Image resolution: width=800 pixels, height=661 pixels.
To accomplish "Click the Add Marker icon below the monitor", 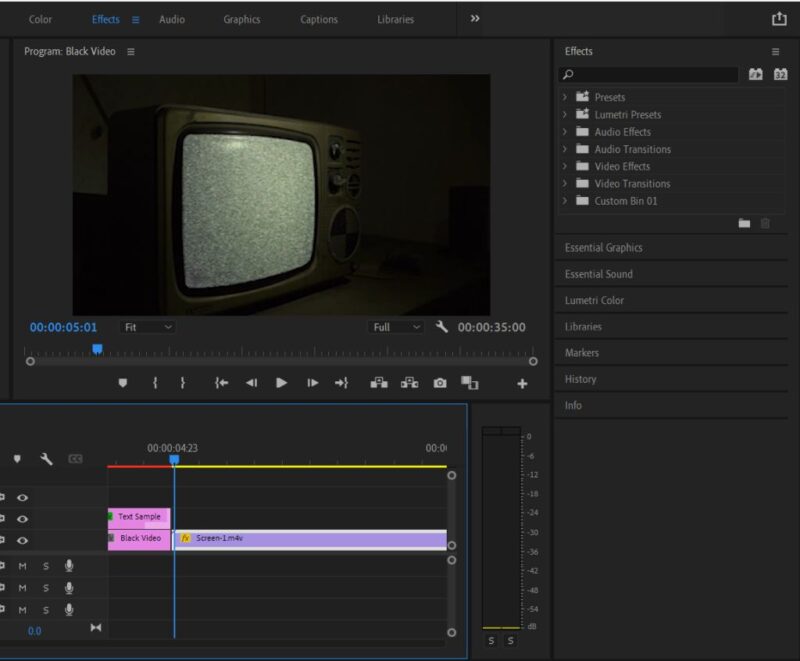I will point(123,383).
